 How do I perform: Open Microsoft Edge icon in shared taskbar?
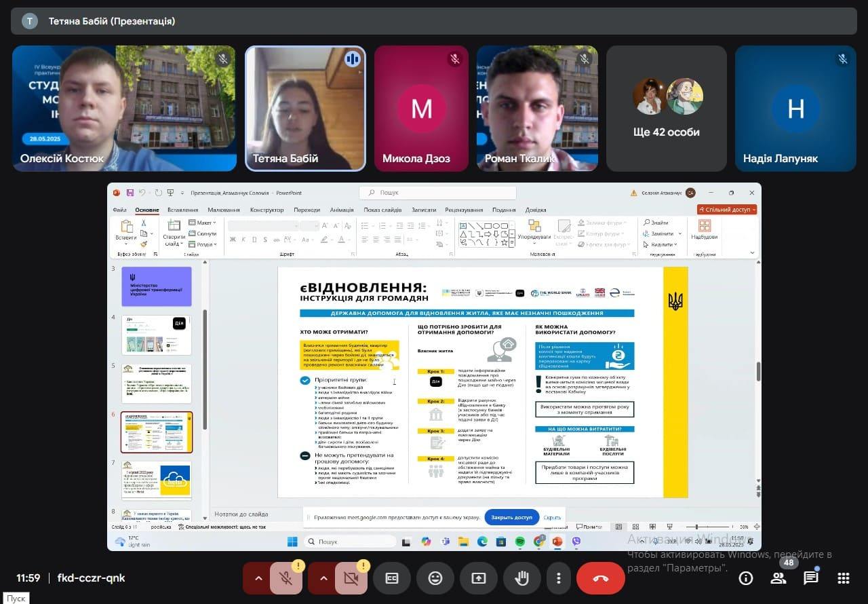pos(482,542)
